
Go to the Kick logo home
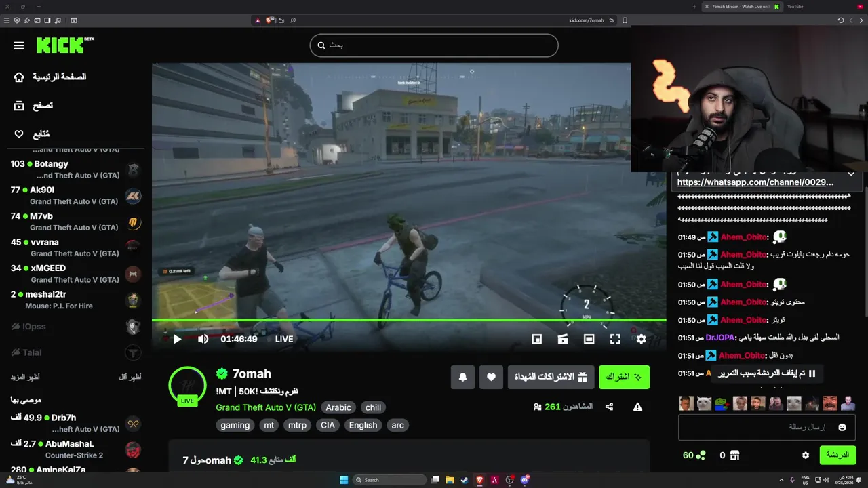pos(64,45)
